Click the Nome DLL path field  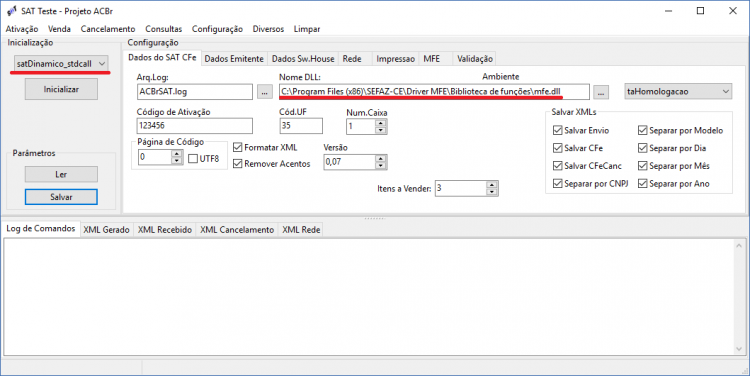tap(434, 91)
